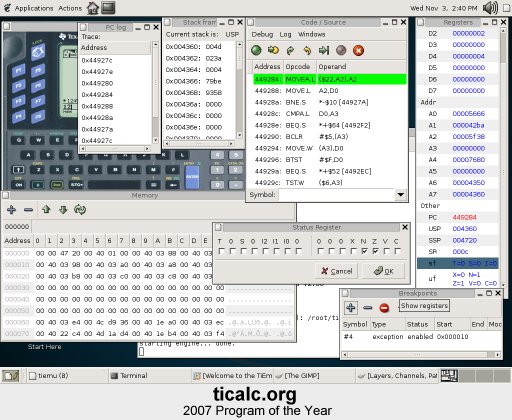Expand the Symbol dropdown arrow
Viewport: 512px width, 420px height.
(x=401, y=194)
